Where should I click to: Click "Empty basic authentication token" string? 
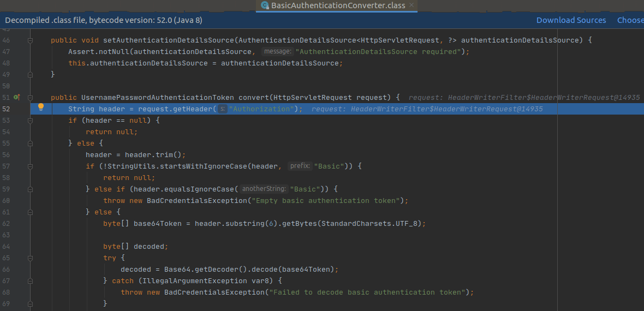tap(327, 201)
